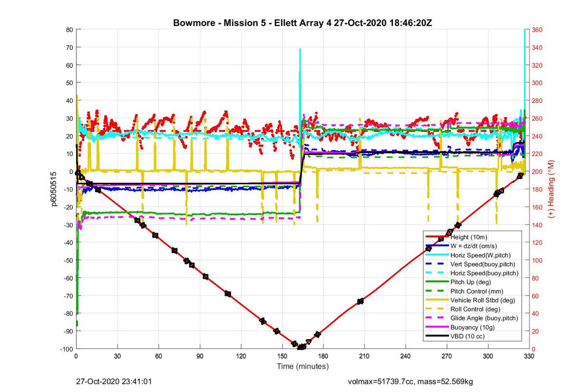Click the "260" tick label on the heading axis
The height and width of the screenshot is (392, 585).
pos(537,118)
